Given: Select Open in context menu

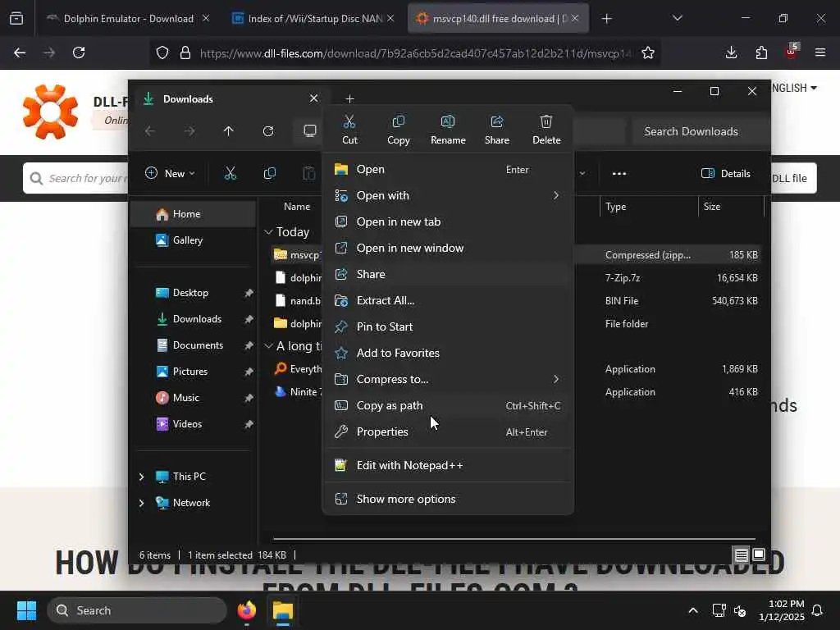Looking at the screenshot, I should (x=448, y=169).
